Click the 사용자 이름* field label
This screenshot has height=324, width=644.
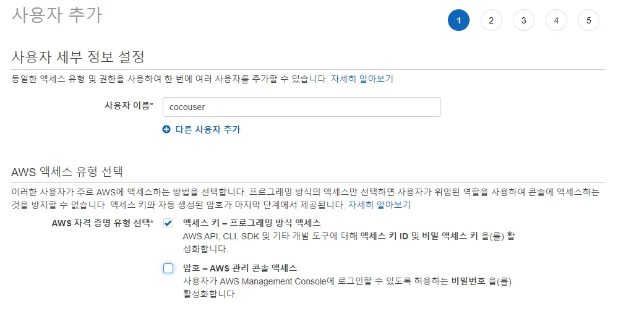129,106
